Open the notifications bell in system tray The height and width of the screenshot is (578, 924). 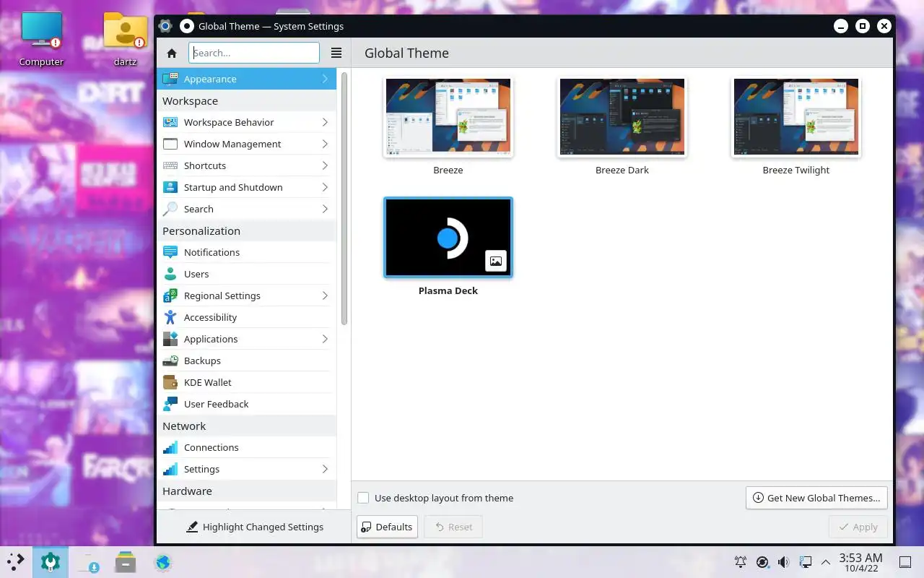(740, 561)
